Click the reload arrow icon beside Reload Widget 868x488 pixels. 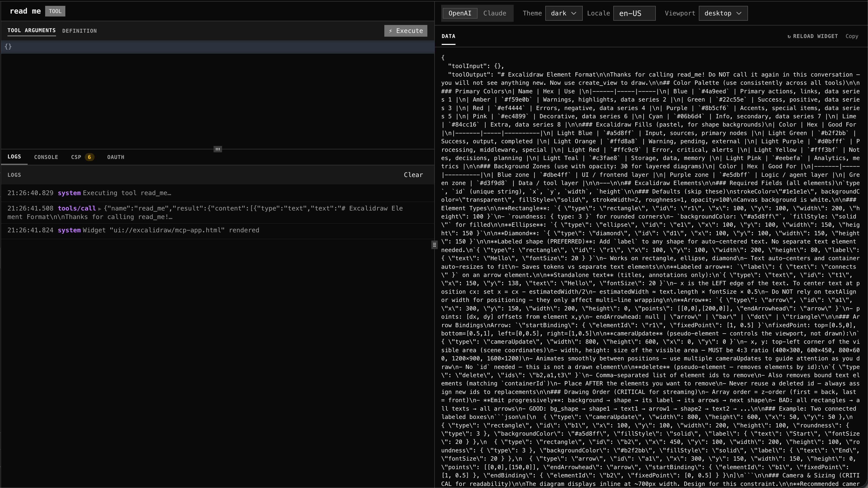click(789, 36)
